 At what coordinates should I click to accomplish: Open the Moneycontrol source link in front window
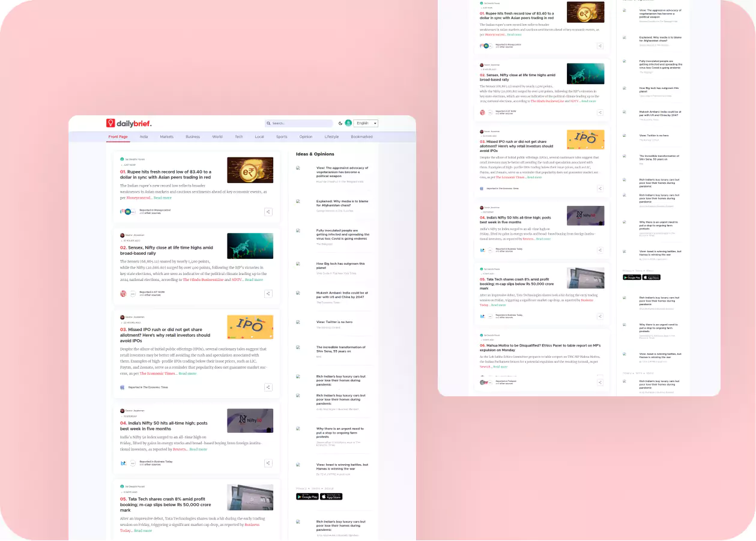coord(138,198)
